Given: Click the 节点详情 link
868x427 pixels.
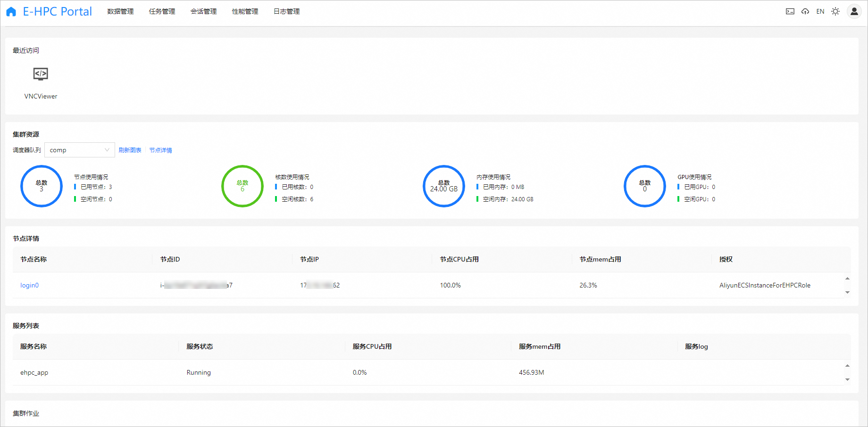Looking at the screenshot, I should [160, 150].
